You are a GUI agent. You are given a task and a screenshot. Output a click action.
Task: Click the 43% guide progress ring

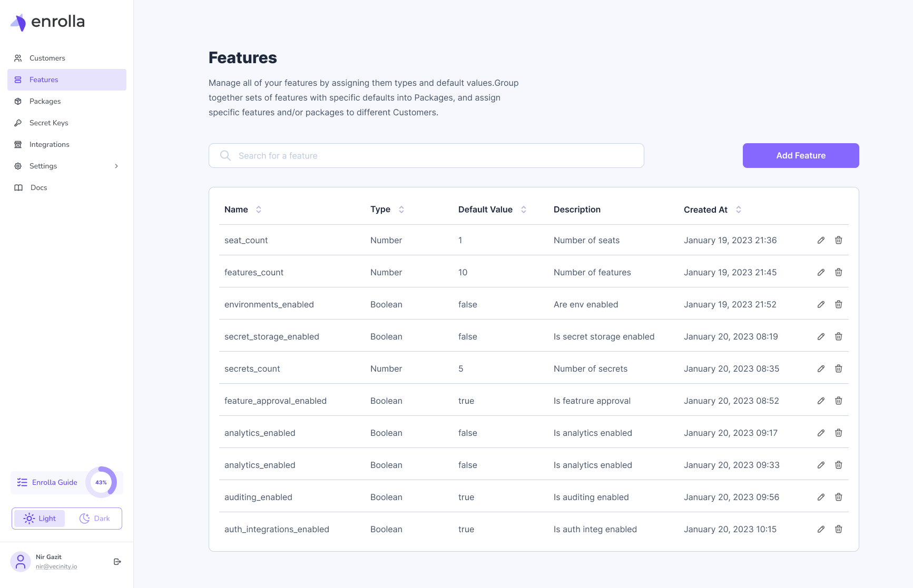[101, 482]
